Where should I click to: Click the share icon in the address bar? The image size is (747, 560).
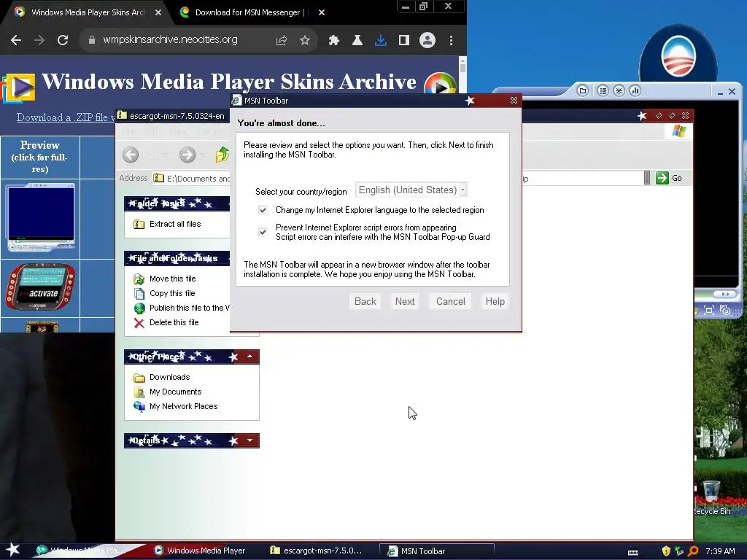click(x=282, y=41)
